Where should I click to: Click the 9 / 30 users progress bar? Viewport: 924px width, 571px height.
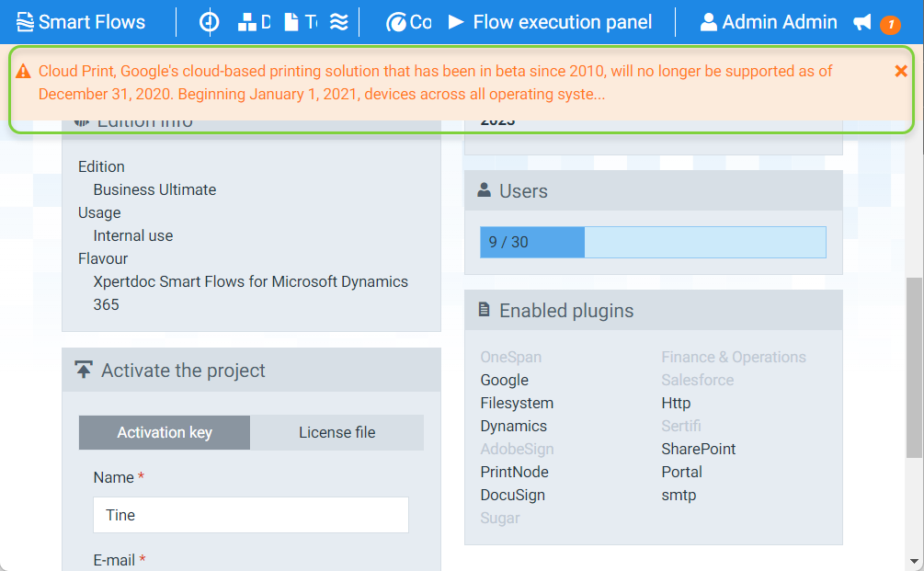[x=653, y=242]
